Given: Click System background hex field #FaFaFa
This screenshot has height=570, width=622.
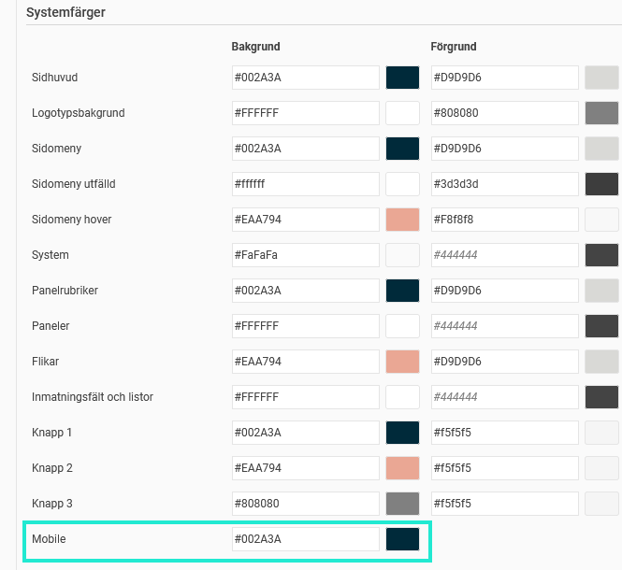Looking at the screenshot, I should [305, 255].
